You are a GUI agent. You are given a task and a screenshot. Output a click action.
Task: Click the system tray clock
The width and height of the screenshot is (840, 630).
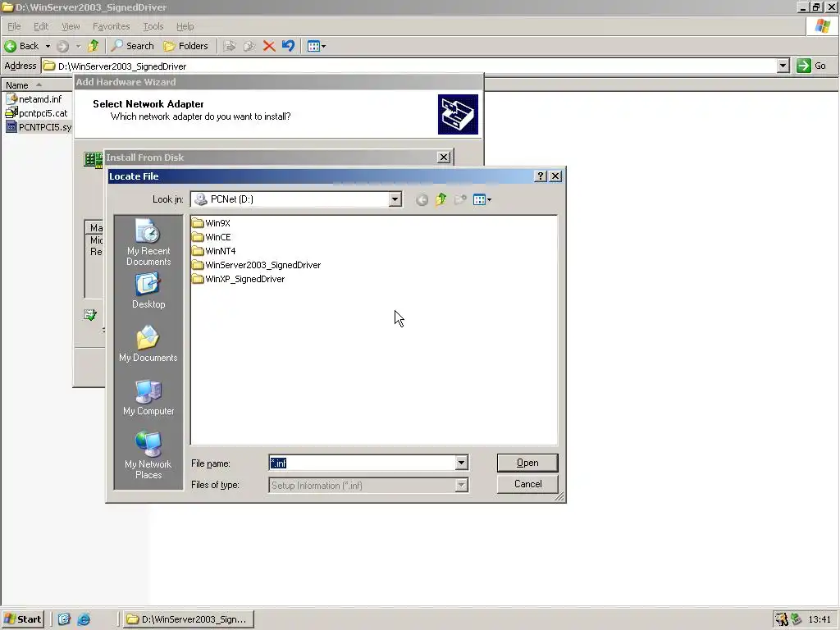pos(819,619)
